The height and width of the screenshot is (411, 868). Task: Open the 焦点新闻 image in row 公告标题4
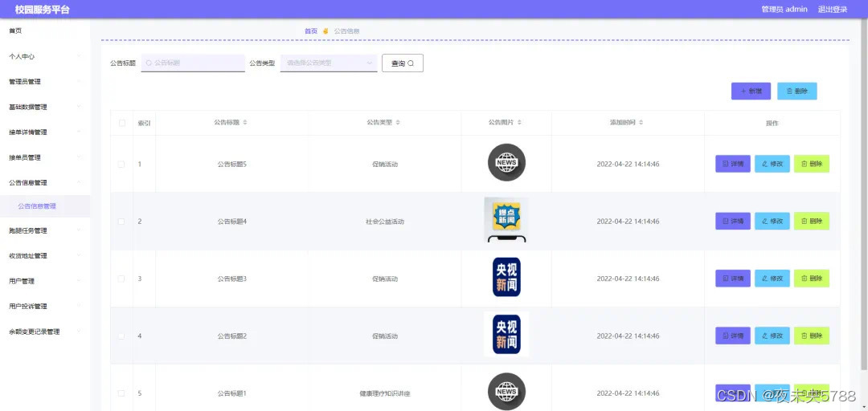point(506,220)
